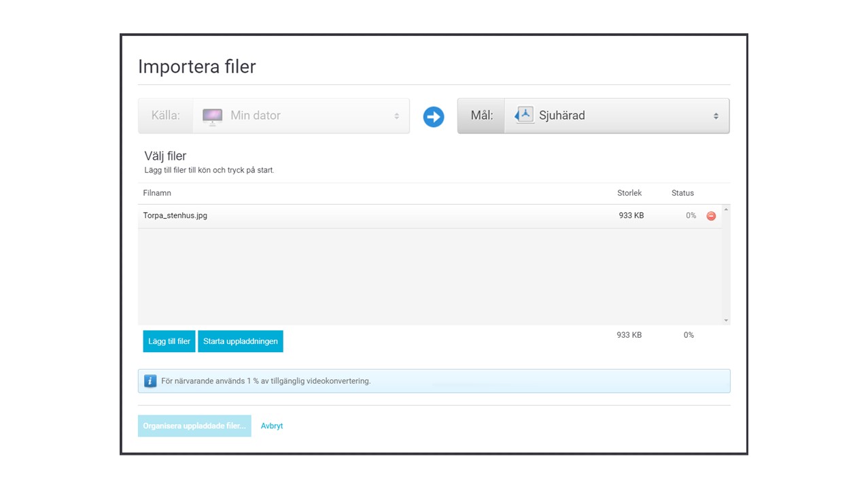868x488 pixels.
Task: Click the file list scrollbar up arrow
Action: 726,210
